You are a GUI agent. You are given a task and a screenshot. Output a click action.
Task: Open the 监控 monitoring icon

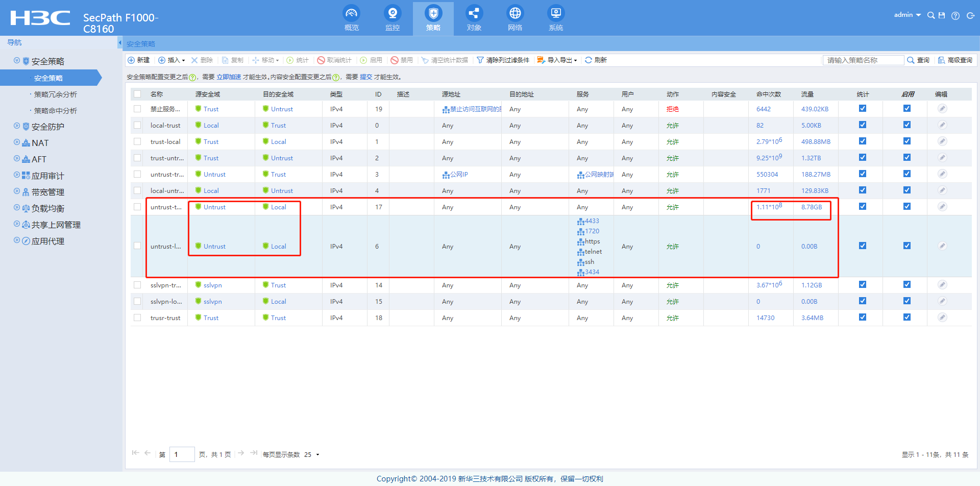[x=392, y=14]
